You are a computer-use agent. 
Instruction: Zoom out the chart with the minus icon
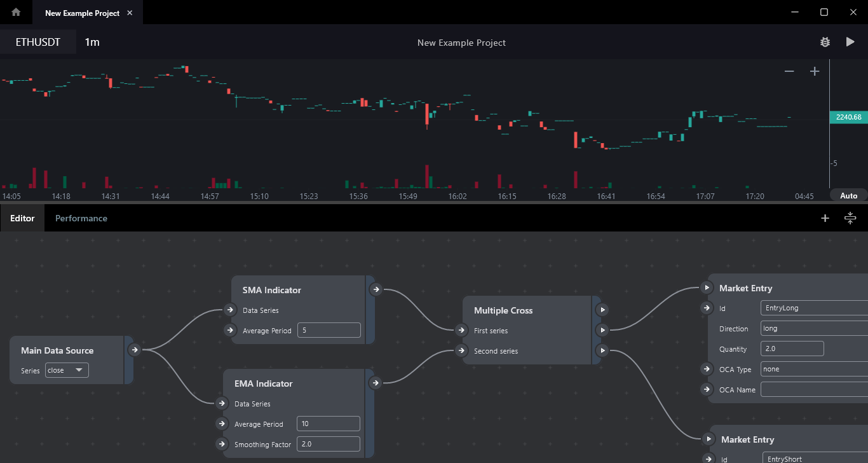pyautogui.click(x=789, y=71)
